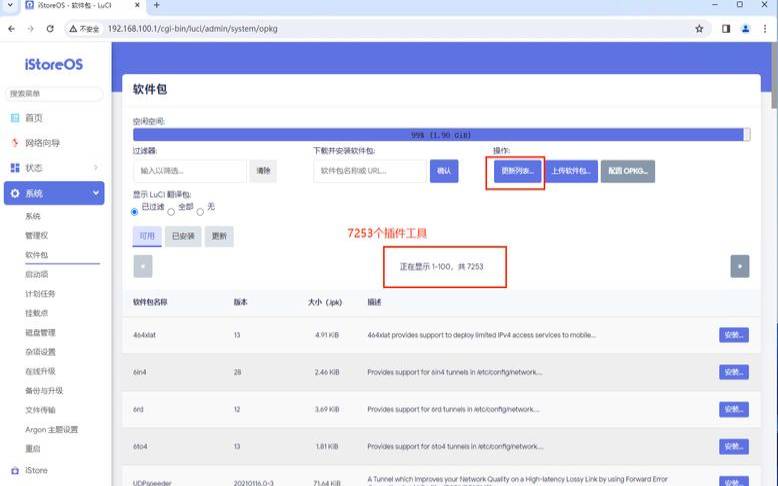Expand the 状态 sidebar menu
778x486 pixels.
(96, 168)
